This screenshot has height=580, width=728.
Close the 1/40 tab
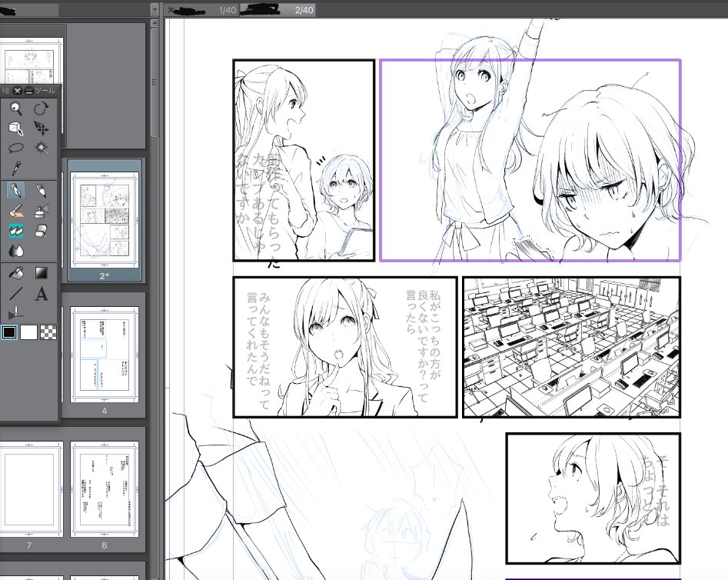tap(171, 10)
